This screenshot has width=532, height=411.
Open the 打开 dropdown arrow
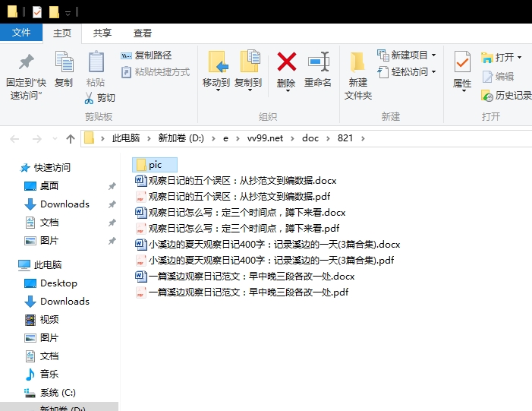519,58
